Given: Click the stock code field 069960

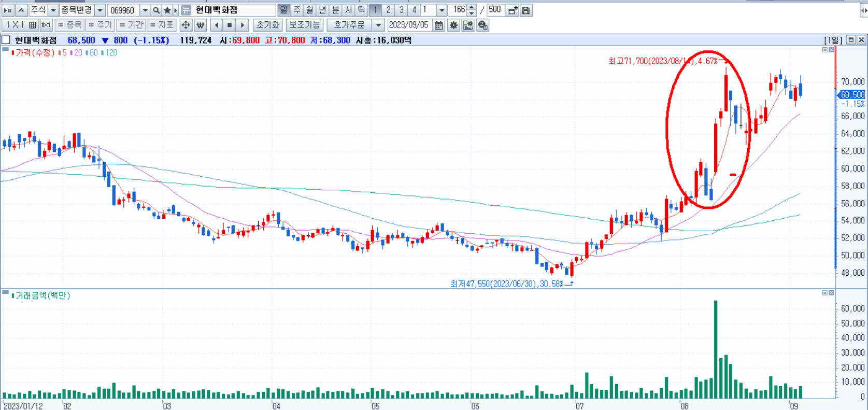Looking at the screenshot, I should click(x=124, y=10).
